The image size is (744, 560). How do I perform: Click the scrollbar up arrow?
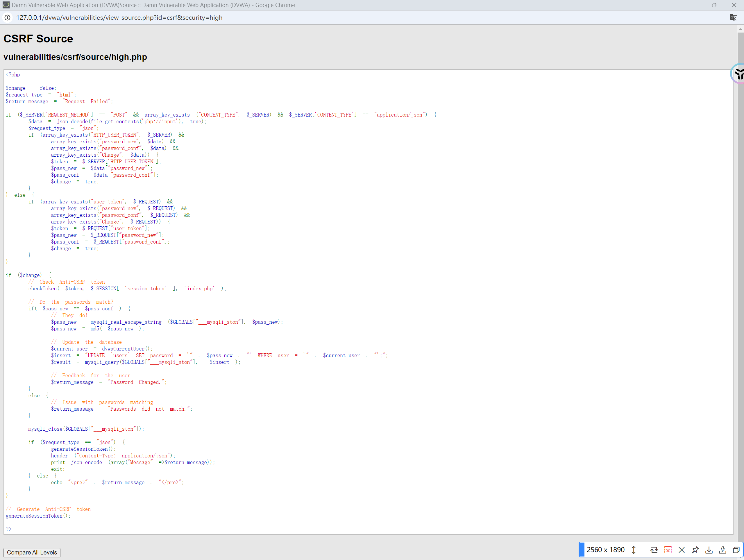[740, 29]
